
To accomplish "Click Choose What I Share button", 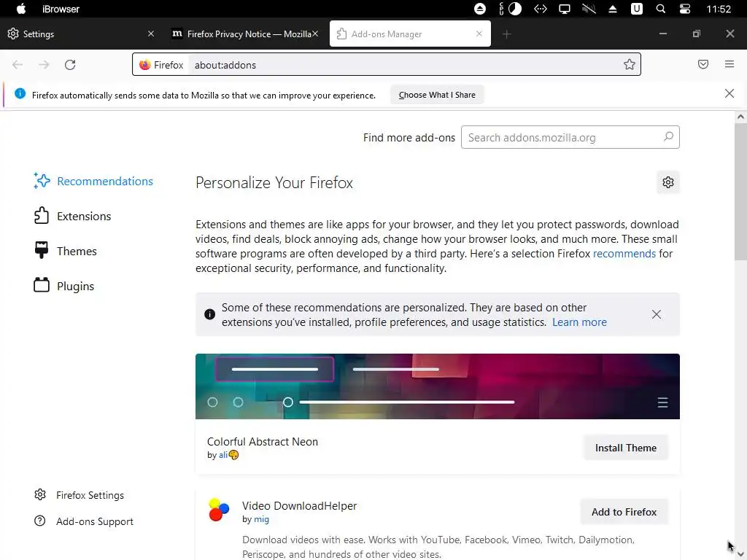I will tap(437, 95).
